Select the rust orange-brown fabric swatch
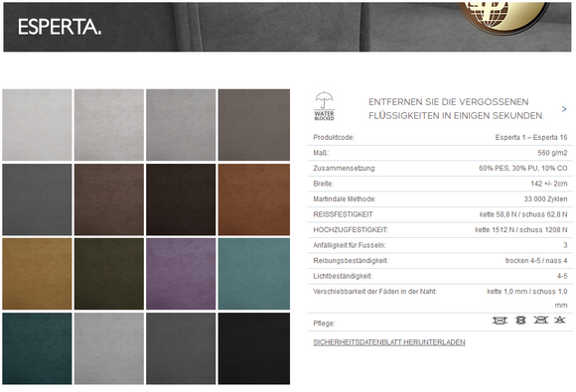The image size is (576, 392). pyautogui.click(x=254, y=199)
